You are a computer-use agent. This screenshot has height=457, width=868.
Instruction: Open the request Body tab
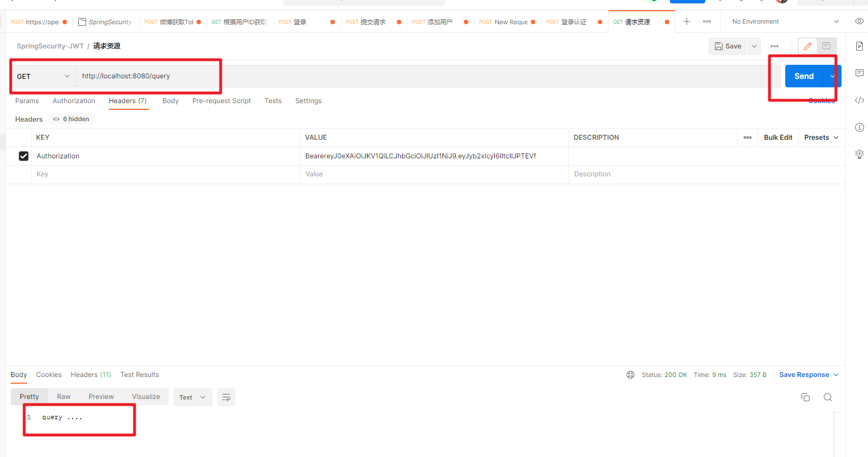(x=171, y=101)
